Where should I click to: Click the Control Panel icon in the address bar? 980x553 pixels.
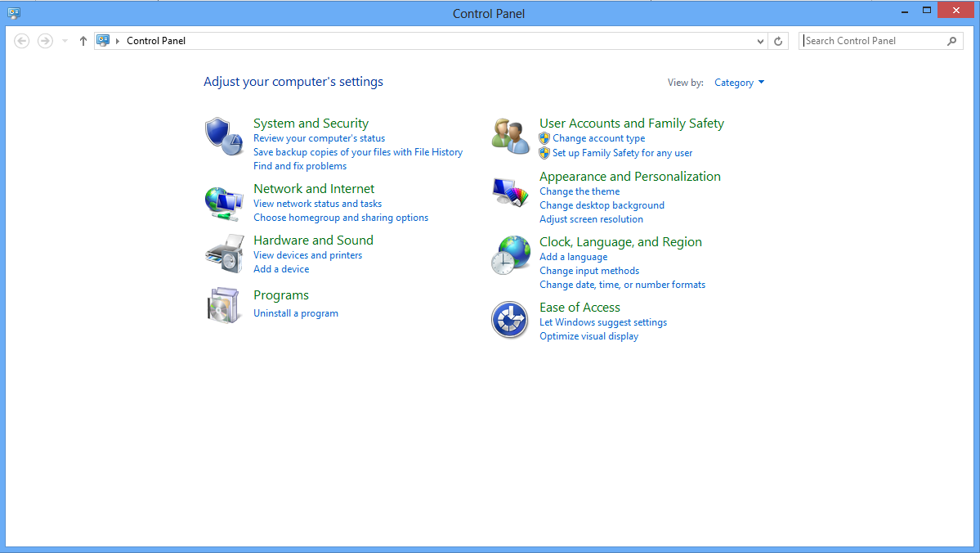(103, 41)
